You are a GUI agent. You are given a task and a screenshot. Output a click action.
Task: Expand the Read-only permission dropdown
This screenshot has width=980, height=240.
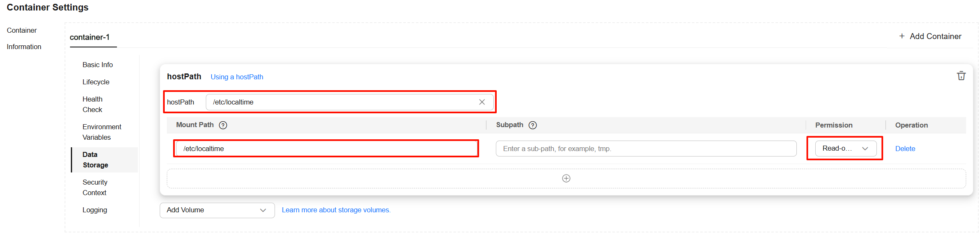coord(845,149)
